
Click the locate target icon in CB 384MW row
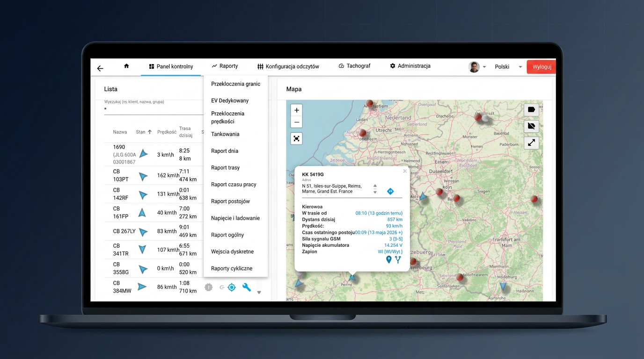(x=231, y=287)
